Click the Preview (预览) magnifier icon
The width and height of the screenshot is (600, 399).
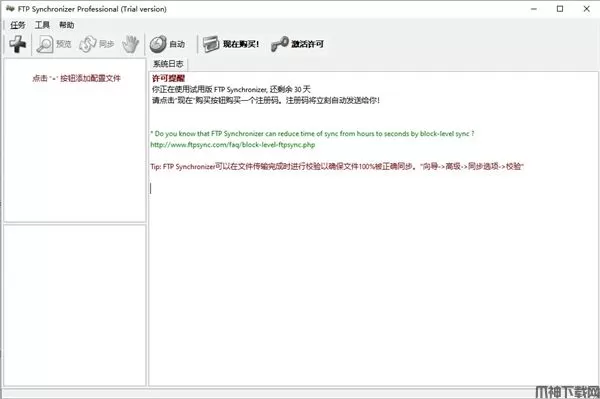(45, 44)
